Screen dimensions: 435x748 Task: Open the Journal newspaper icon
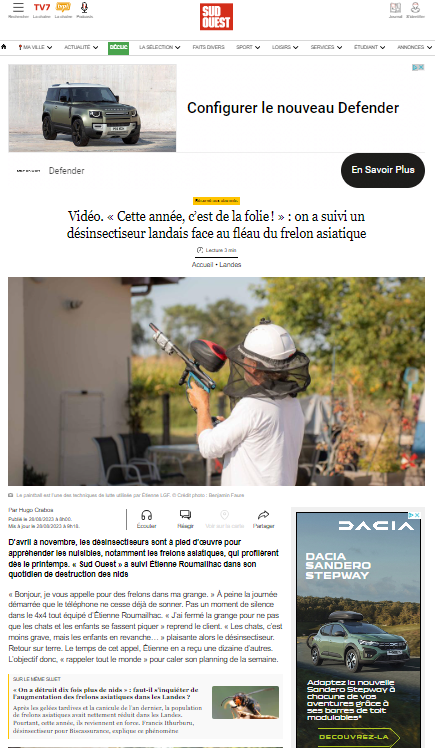coord(395,8)
